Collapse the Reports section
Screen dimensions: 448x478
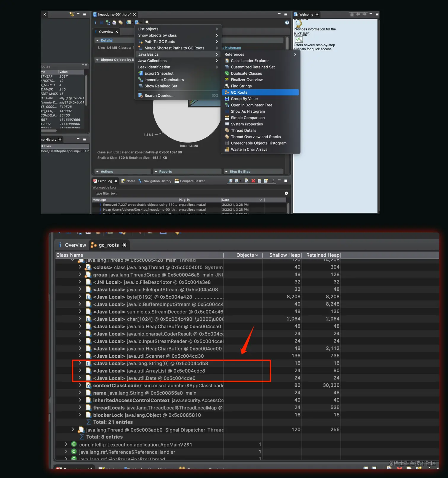156,172
